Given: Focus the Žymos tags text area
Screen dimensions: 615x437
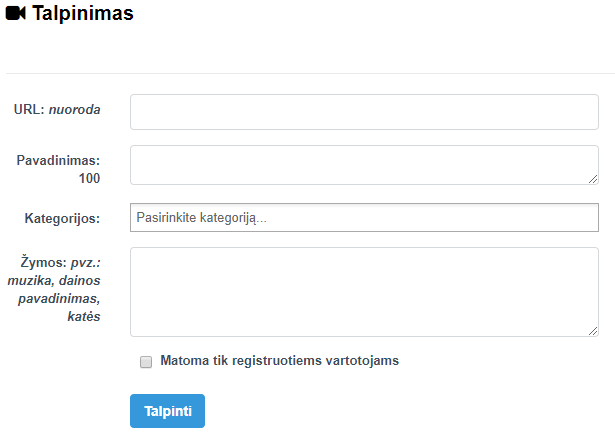Looking at the screenshot, I should pos(364,292).
